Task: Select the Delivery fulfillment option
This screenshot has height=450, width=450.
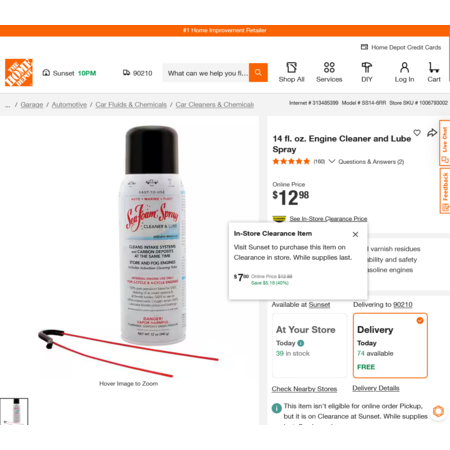Action: (x=390, y=345)
